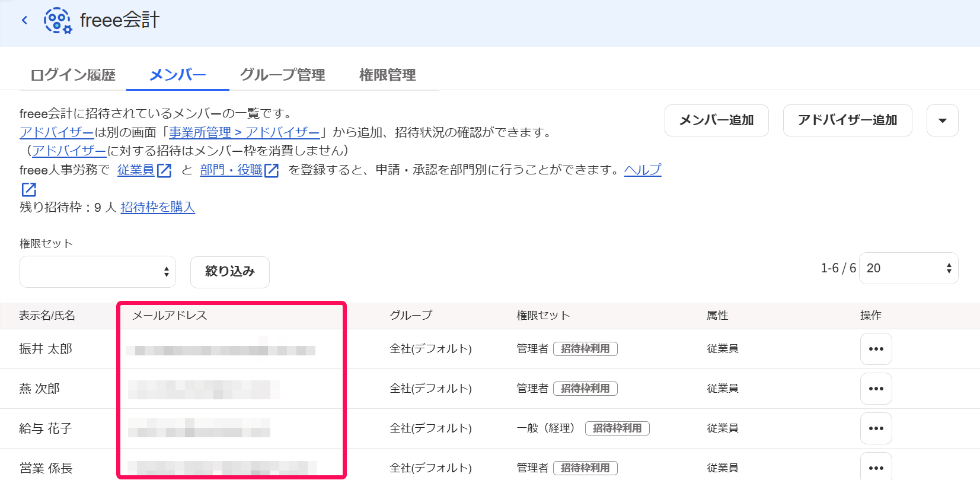Open the 権限セット filter dropdown
This screenshot has height=480, width=980.
click(98, 272)
